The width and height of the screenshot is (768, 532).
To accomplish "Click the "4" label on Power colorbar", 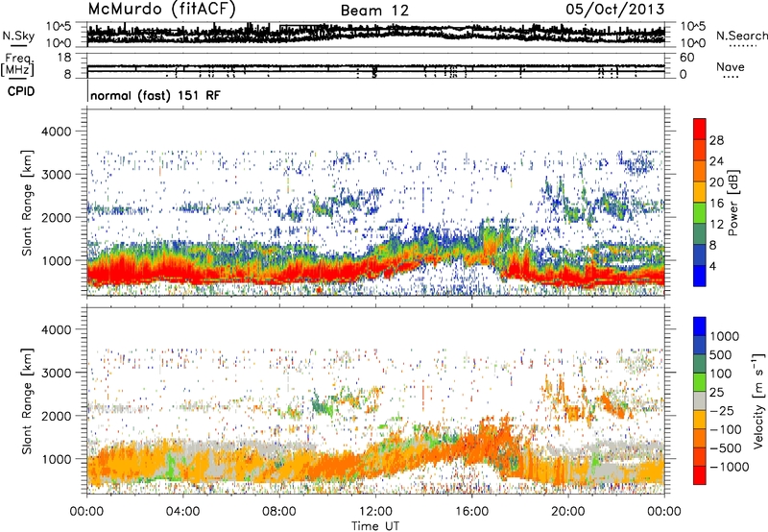I will (713, 266).
